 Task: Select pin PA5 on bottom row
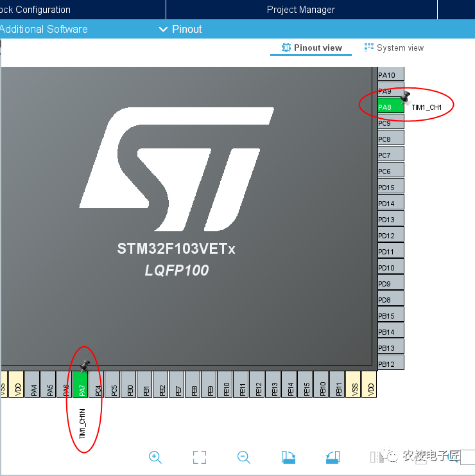tap(48, 384)
